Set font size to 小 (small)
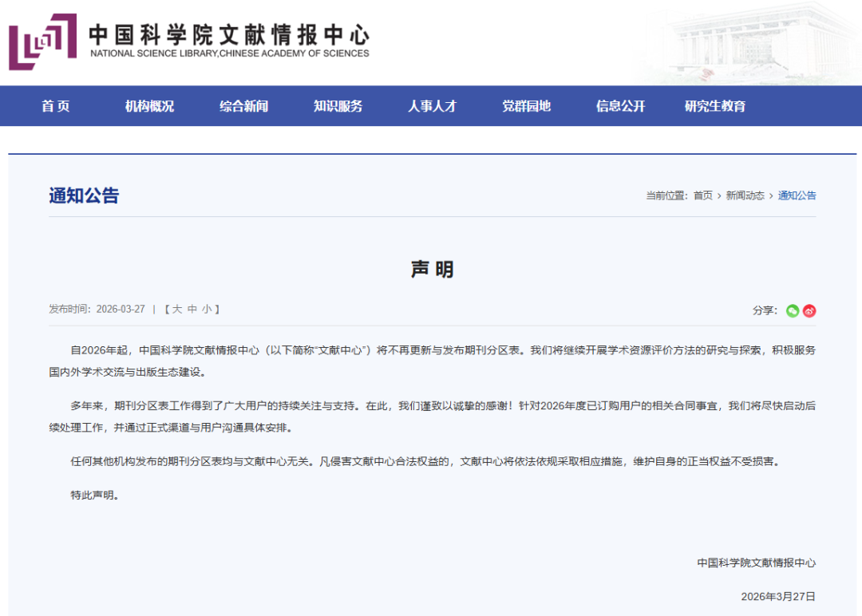The image size is (862, 616). (207, 309)
